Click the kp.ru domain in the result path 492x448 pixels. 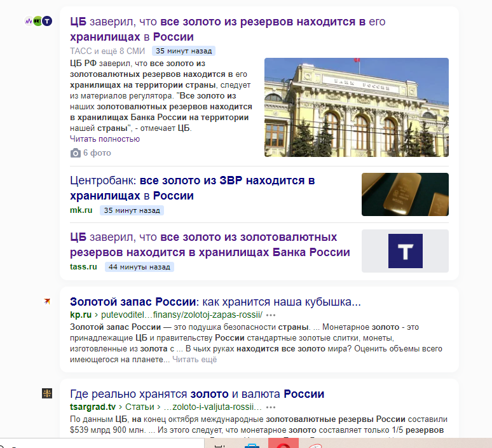(81, 315)
